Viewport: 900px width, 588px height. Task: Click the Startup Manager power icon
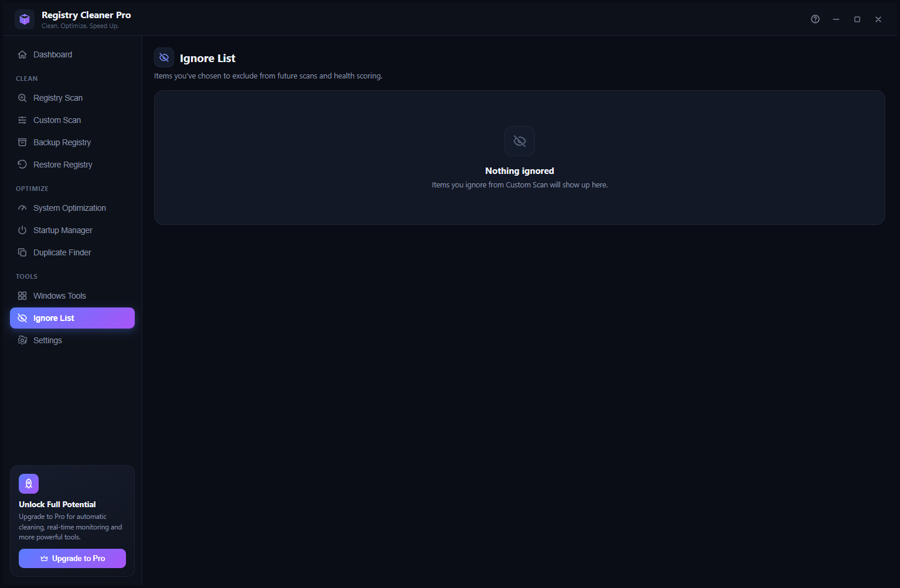tap(22, 230)
